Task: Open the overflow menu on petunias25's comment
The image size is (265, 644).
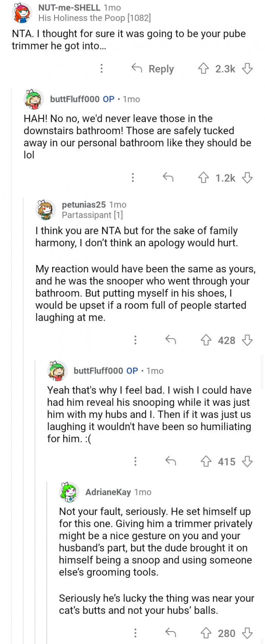Action: pyautogui.click(x=135, y=340)
